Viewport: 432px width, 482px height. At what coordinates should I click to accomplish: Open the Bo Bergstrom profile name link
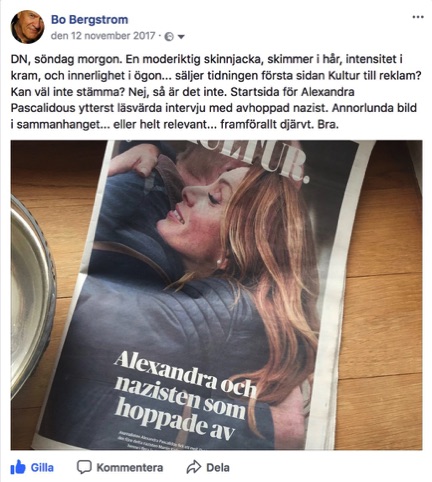89,20
